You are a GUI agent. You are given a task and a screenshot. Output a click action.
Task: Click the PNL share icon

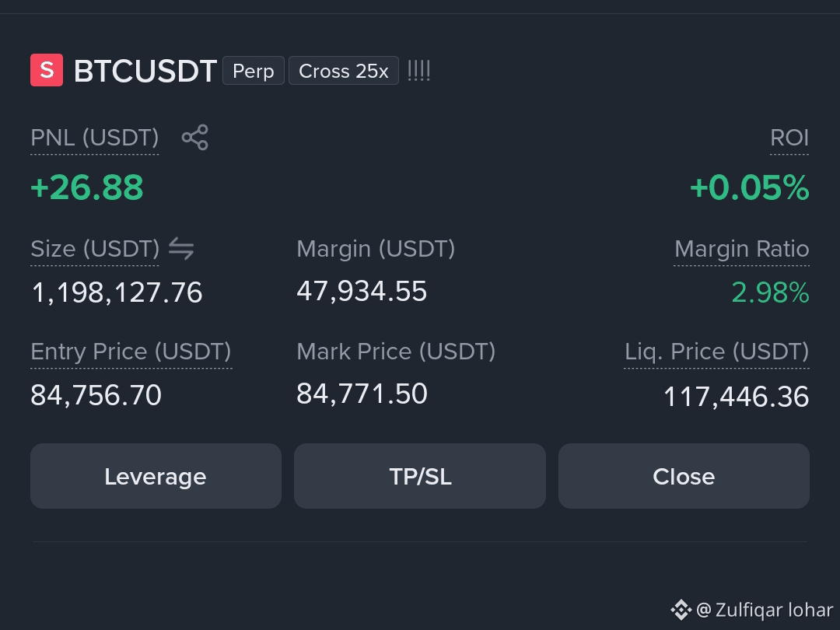click(x=195, y=137)
